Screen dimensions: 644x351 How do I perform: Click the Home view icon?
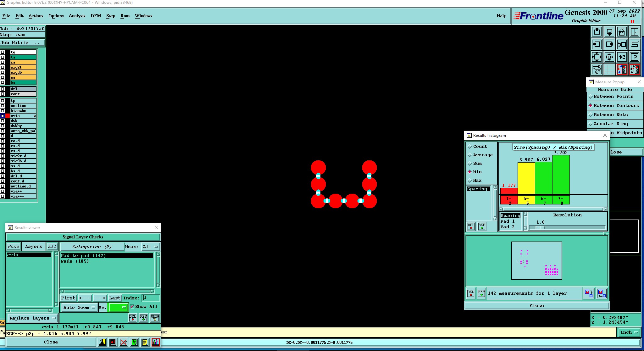point(622,32)
